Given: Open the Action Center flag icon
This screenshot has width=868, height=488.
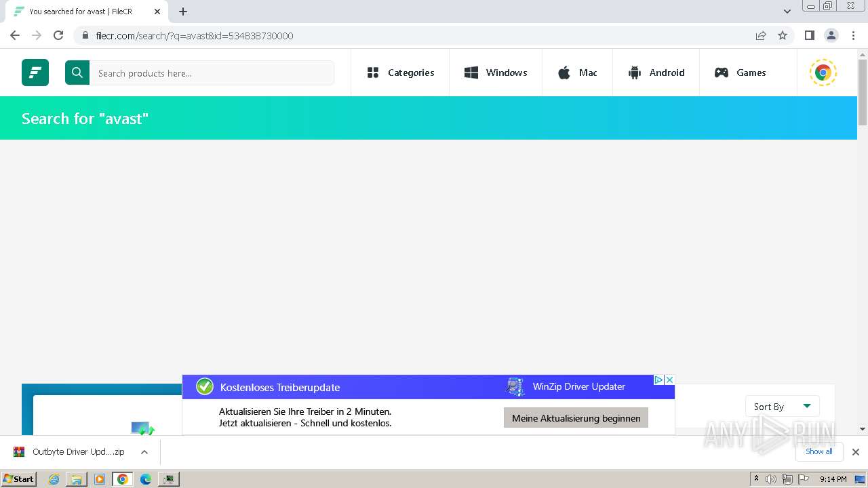Looking at the screenshot, I should (x=804, y=479).
